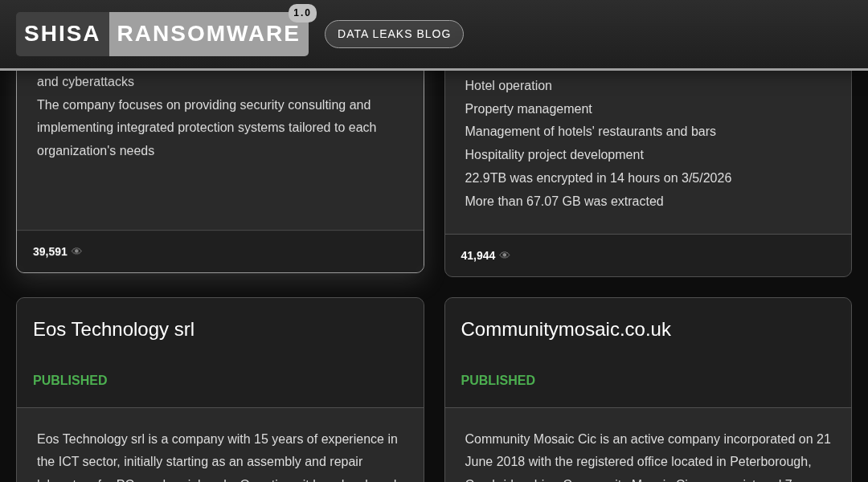Click 'implementing integrated protection systems' text line
This screenshot has height=482, width=868.
pos(207,128)
